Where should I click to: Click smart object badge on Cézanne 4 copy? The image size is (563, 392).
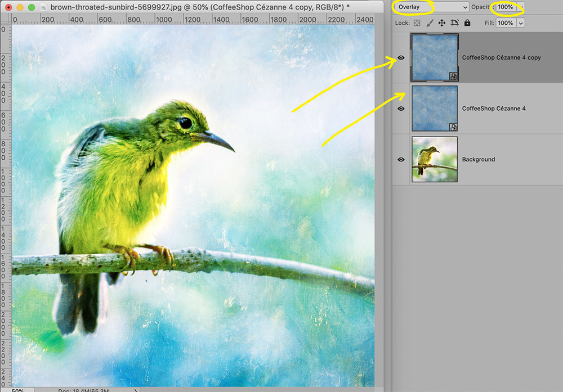click(x=453, y=76)
